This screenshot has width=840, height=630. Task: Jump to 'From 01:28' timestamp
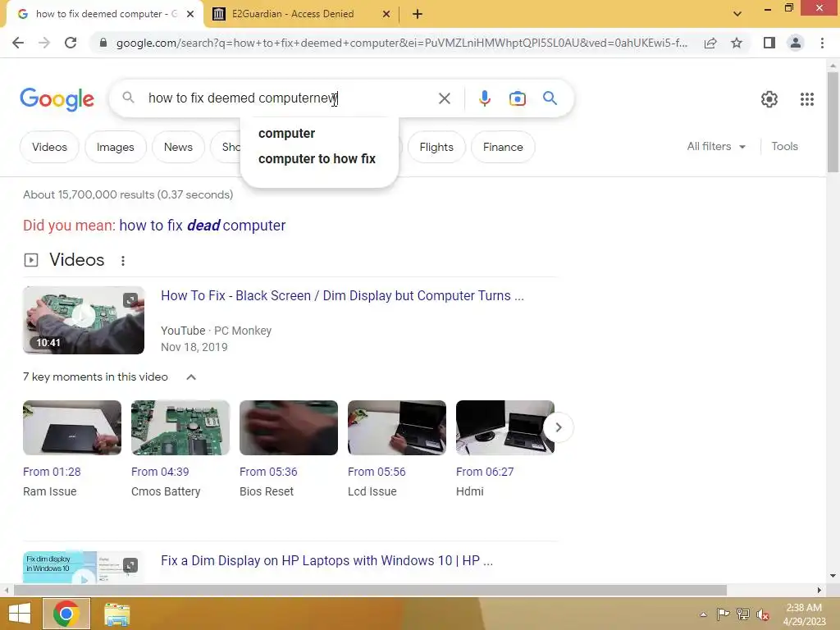[52, 472]
